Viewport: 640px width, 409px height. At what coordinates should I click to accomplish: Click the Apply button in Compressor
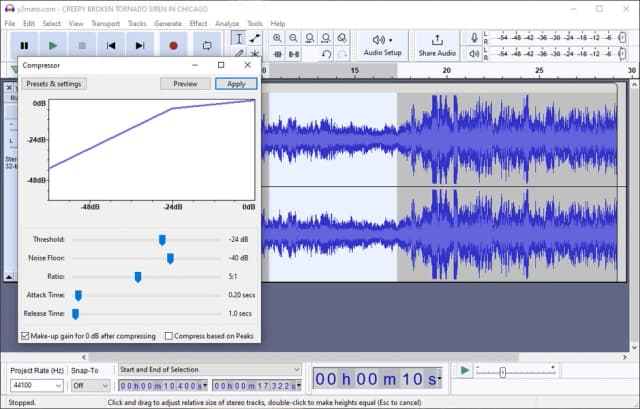[x=236, y=84]
